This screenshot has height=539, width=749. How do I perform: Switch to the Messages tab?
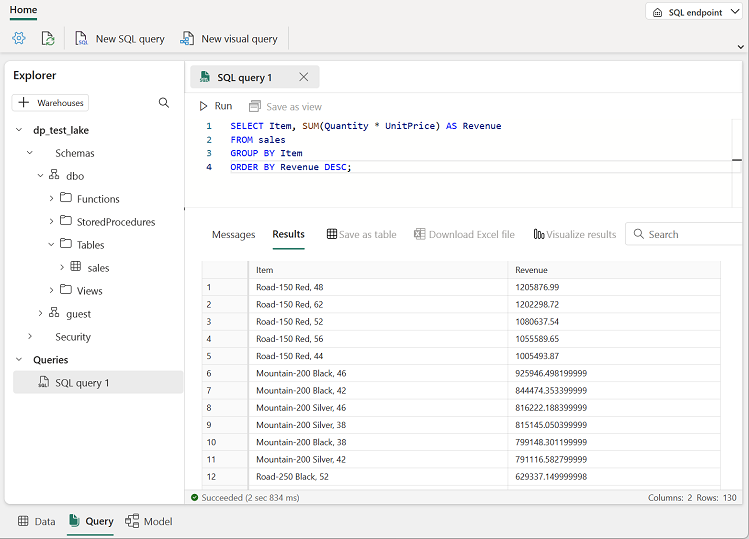[234, 234]
